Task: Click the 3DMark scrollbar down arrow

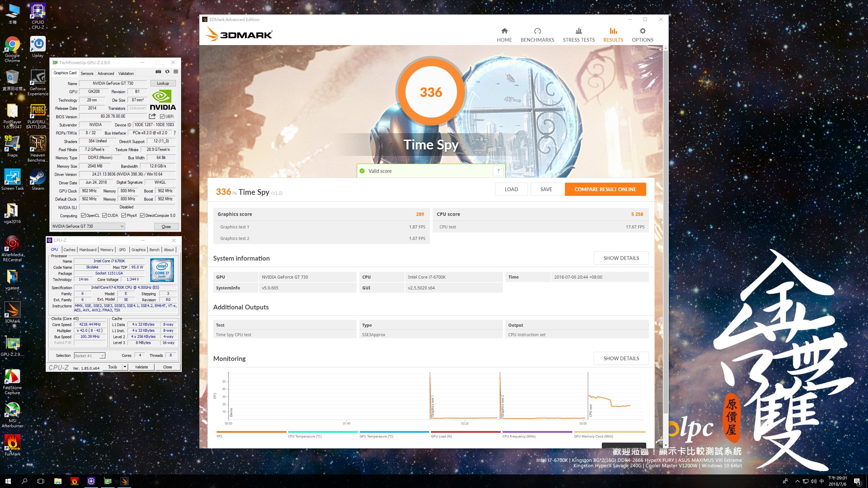Action: 666,445
